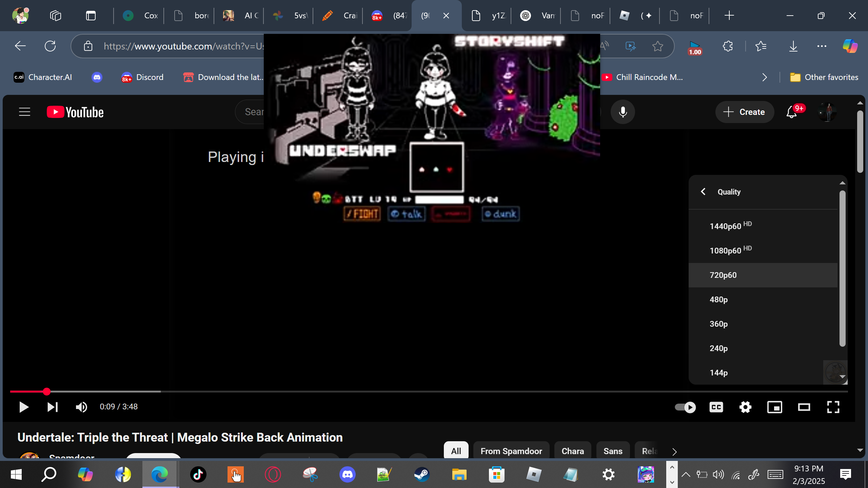
Task: Open browser tab actions menu
Action: [91, 16]
